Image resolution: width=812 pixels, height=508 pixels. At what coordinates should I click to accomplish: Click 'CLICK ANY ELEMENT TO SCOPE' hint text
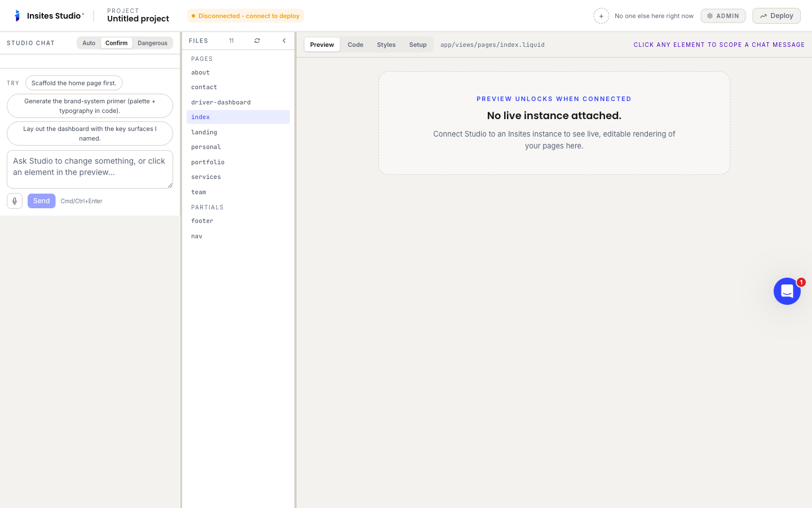[x=719, y=45]
